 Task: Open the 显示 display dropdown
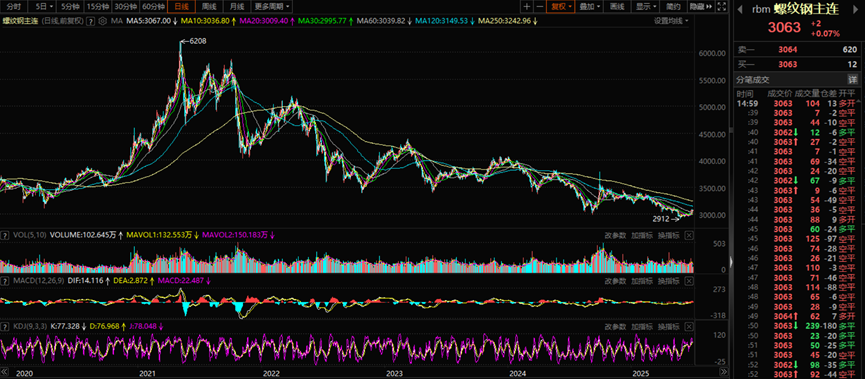coord(645,7)
